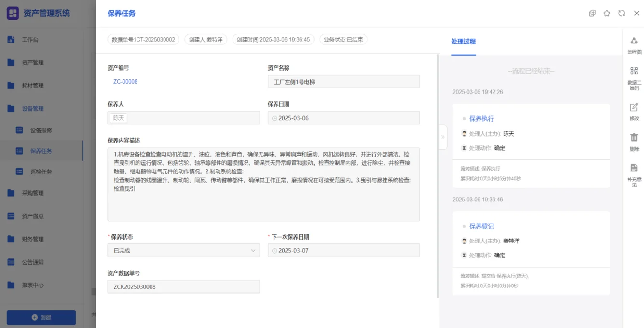Screen dimensions: 644x328
Task: Click the 保养人 field with 陈天
Action: (x=183, y=118)
